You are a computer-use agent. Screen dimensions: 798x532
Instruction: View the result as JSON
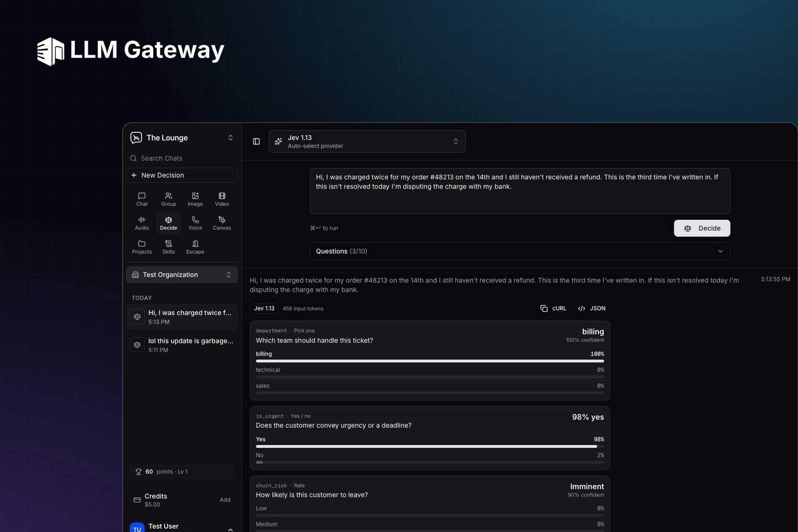click(592, 309)
